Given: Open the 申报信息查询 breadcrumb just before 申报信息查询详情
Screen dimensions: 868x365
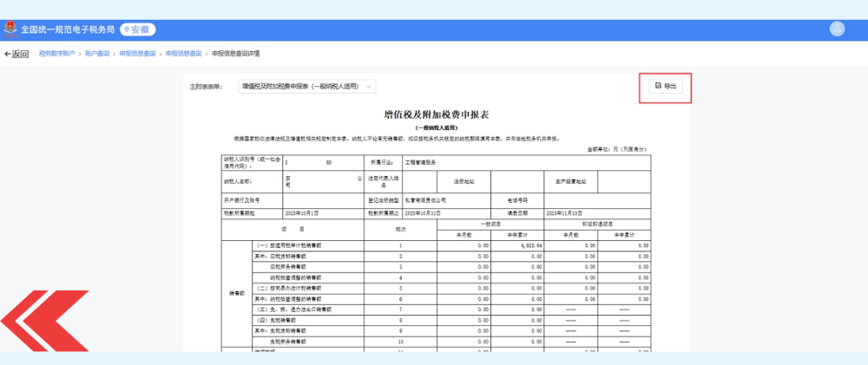Looking at the screenshot, I should pyautogui.click(x=183, y=54).
